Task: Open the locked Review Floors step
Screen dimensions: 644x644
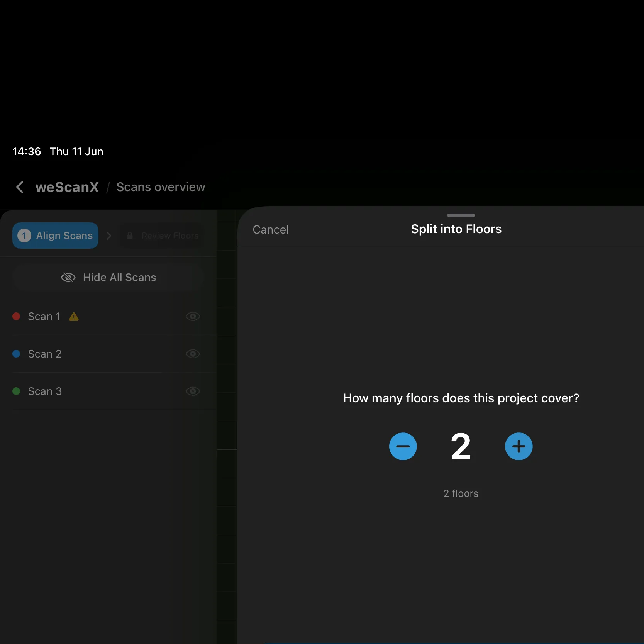Action: click(162, 236)
